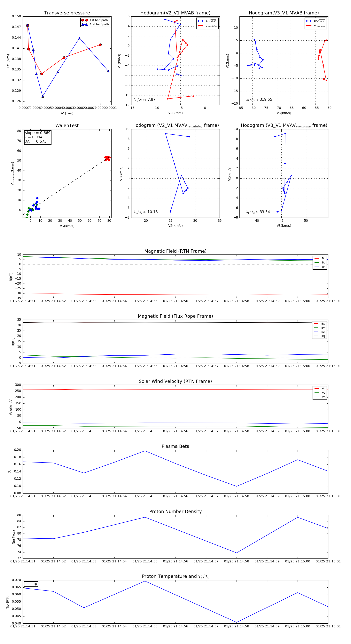
Task: Click the Proton Temperature minimum at 21:14:58
Action: pos(237,622)
